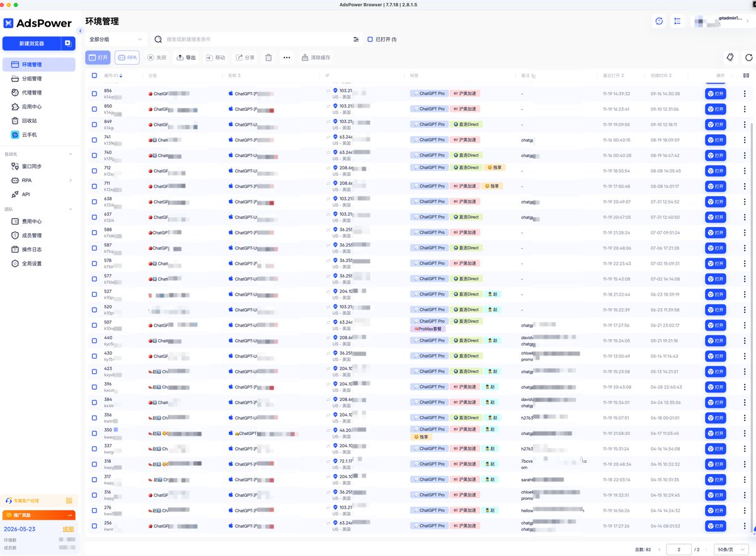This screenshot has width=756, height=556.
Task: Click 打开 button for profile 849
Action: 715,125
